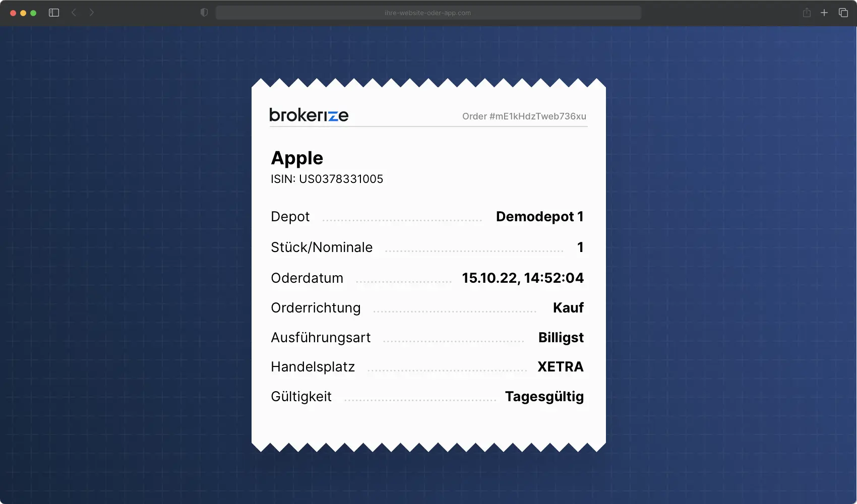The height and width of the screenshot is (504, 857).
Task: Click the Oderdatum label
Action: tap(307, 278)
